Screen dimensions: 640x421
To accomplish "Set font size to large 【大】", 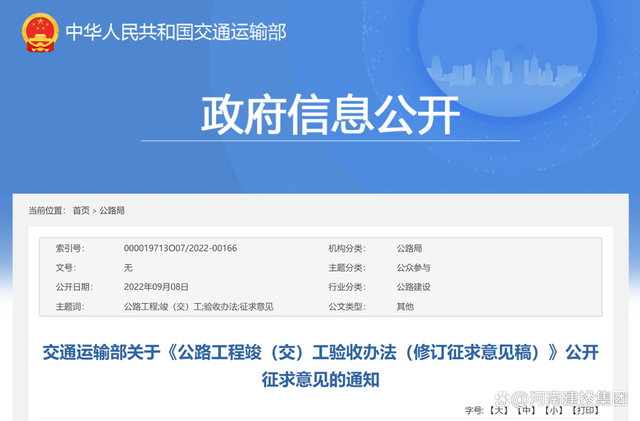I will pyautogui.click(x=499, y=410).
